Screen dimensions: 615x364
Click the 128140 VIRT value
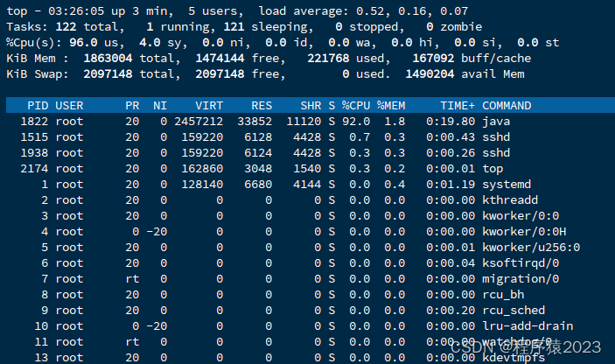pos(202,184)
